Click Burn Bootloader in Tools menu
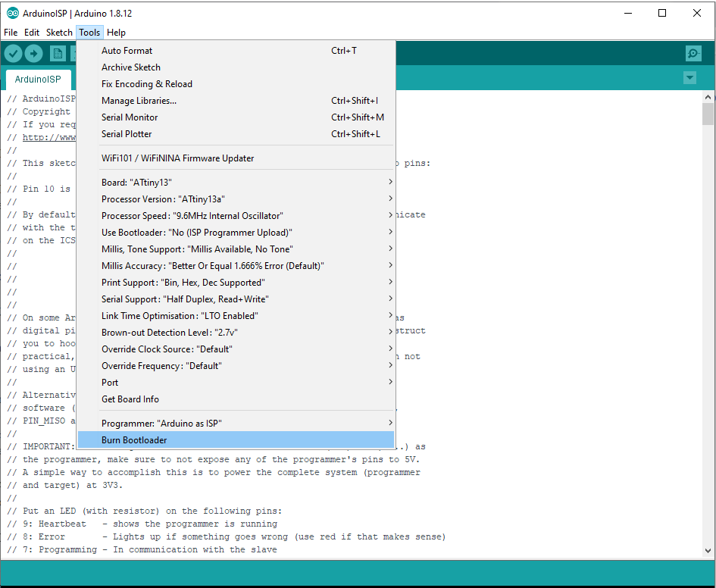 click(x=236, y=440)
